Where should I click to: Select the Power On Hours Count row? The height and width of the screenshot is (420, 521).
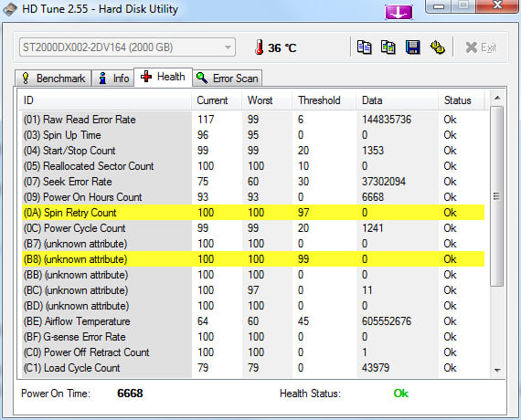click(x=253, y=197)
